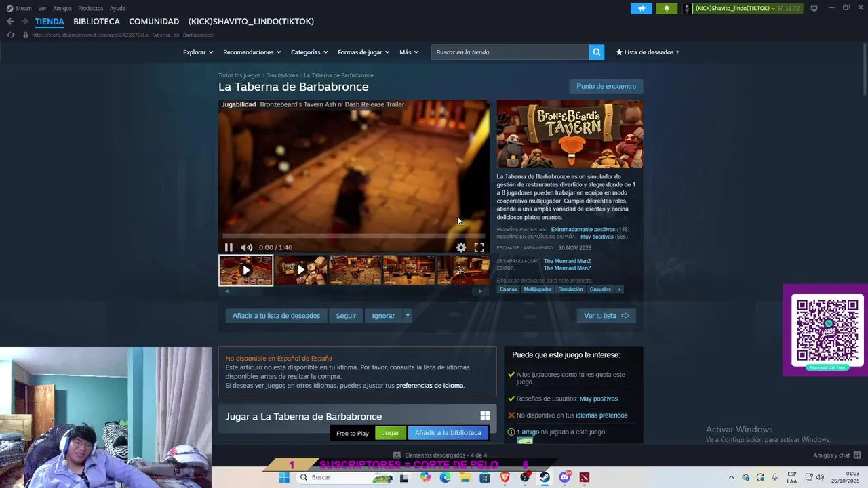
Task: Open the preferencias de idioma link
Action: click(x=430, y=386)
